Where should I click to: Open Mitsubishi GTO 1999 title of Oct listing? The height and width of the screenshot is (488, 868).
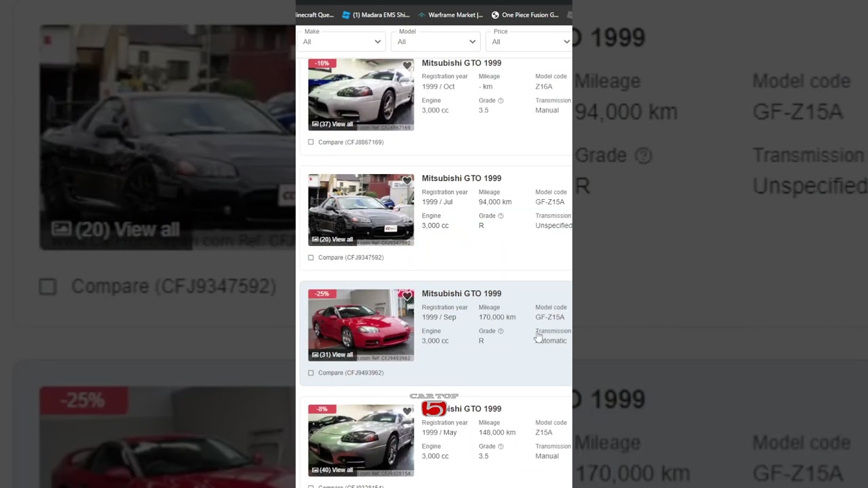pyautogui.click(x=462, y=63)
